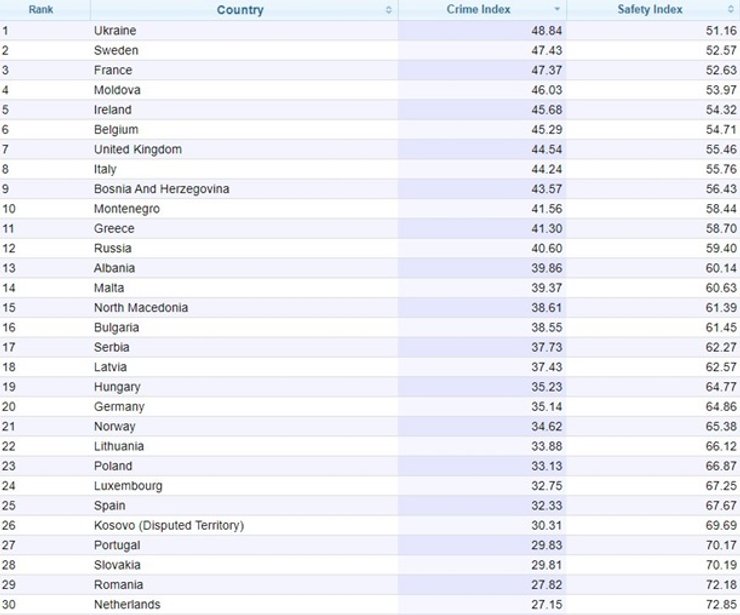740x615 pixels.
Task: Click the Luxembourg country cell
Action: pyautogui.click(x=128, y=486)
